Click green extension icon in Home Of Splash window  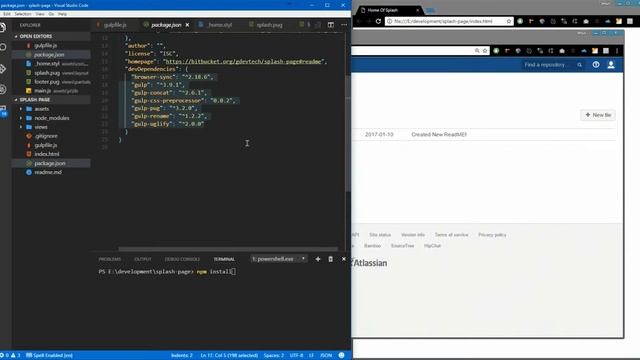tap(520, 21)
